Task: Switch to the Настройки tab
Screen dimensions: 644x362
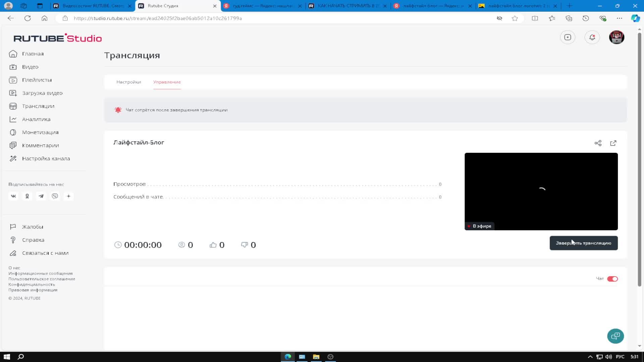Action: click(129, 82)
